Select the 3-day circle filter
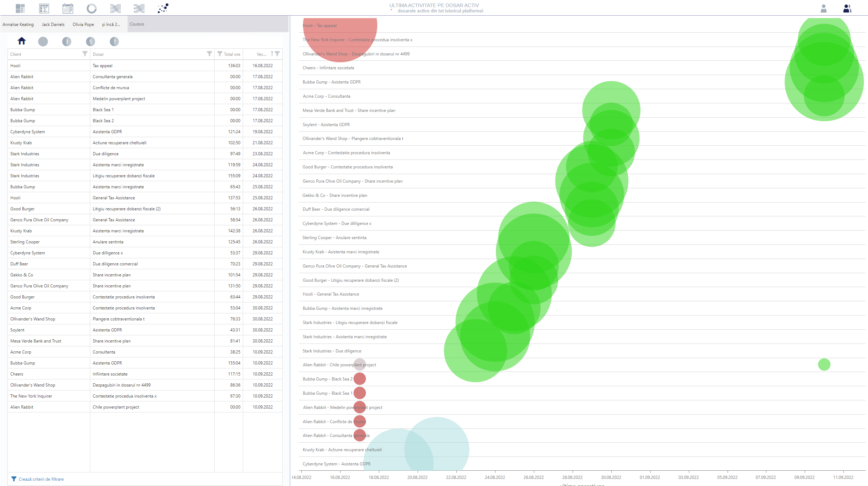 (x=66, y=42)
